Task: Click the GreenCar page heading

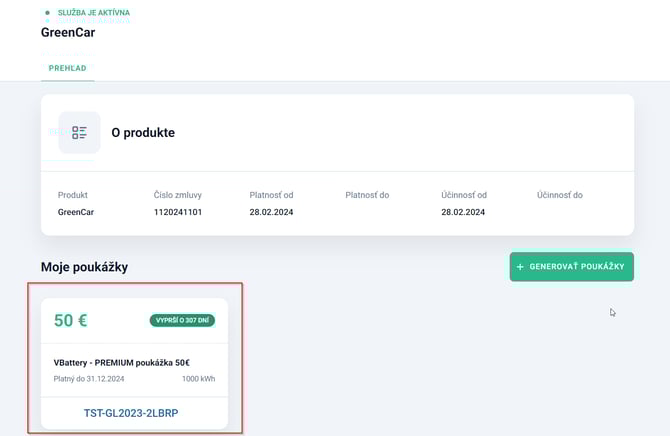Action: point(68,32)
